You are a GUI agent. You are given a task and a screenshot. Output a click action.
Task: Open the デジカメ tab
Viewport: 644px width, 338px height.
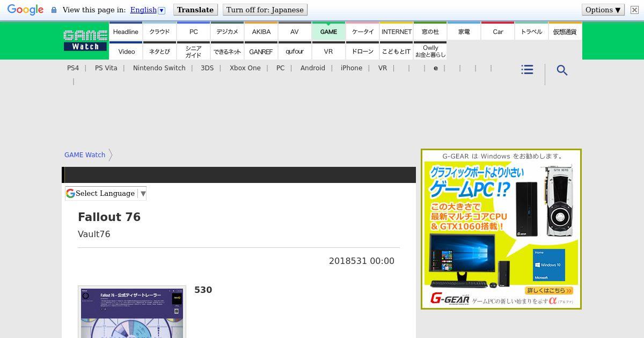pyautogui.click(x=227, y=31)
